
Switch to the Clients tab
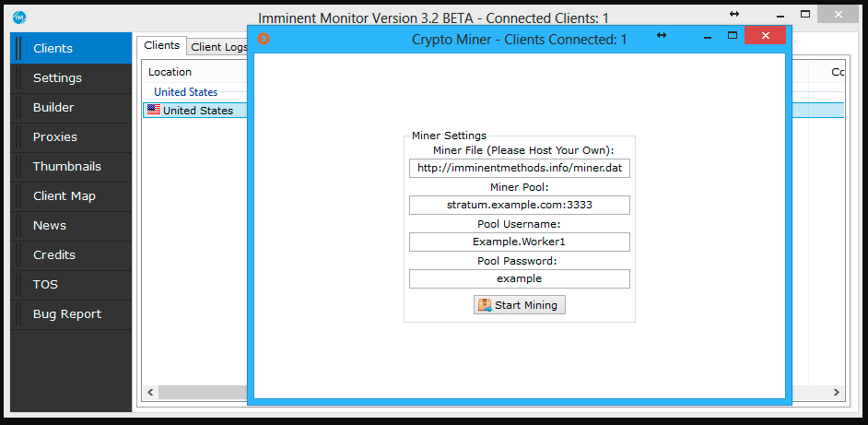tap(161, 45)
